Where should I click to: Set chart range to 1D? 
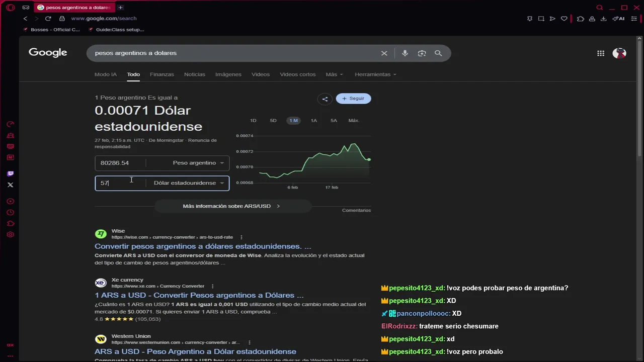click(253, 121)
